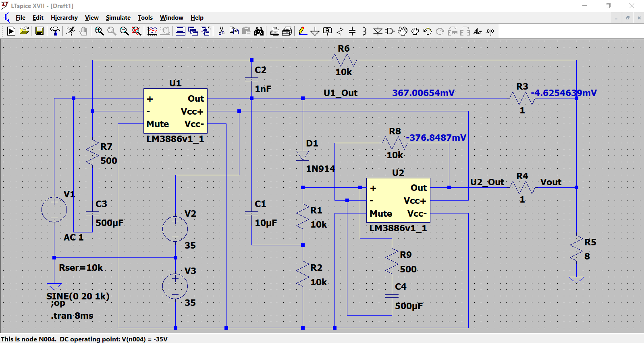Select the U1_Out net label
Screen dimensions: 644x343
click(341, 93)
